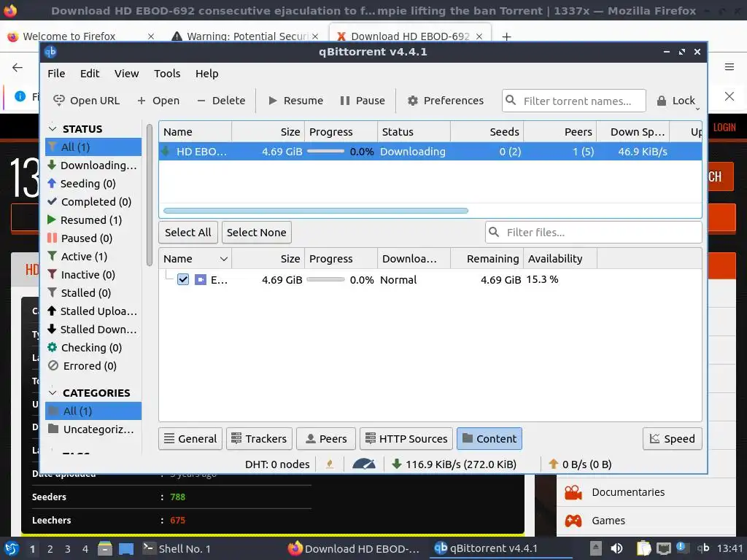Switch to the General tab
This screenshot has height=560, width=747.
pos(190,438)
